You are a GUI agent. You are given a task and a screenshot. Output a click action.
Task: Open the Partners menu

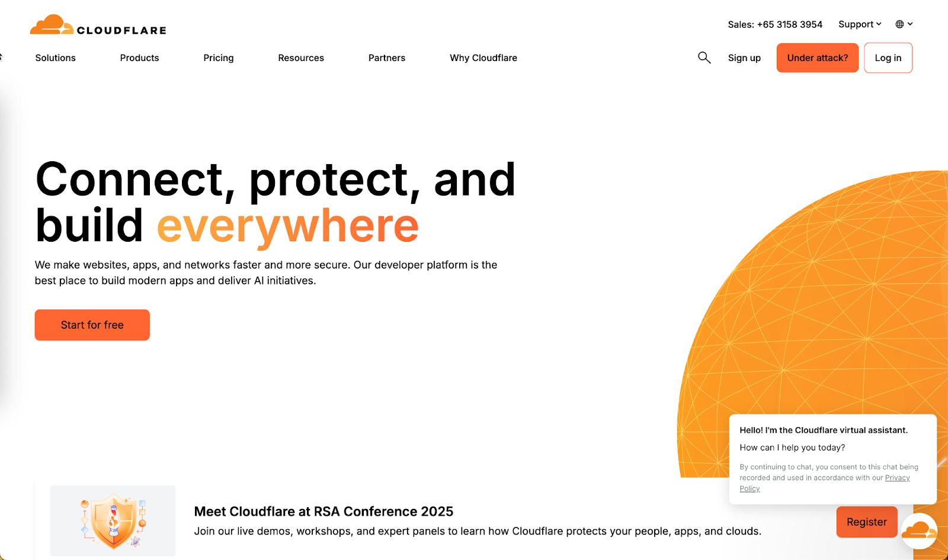pyautogui.click(x=387, y=58)
